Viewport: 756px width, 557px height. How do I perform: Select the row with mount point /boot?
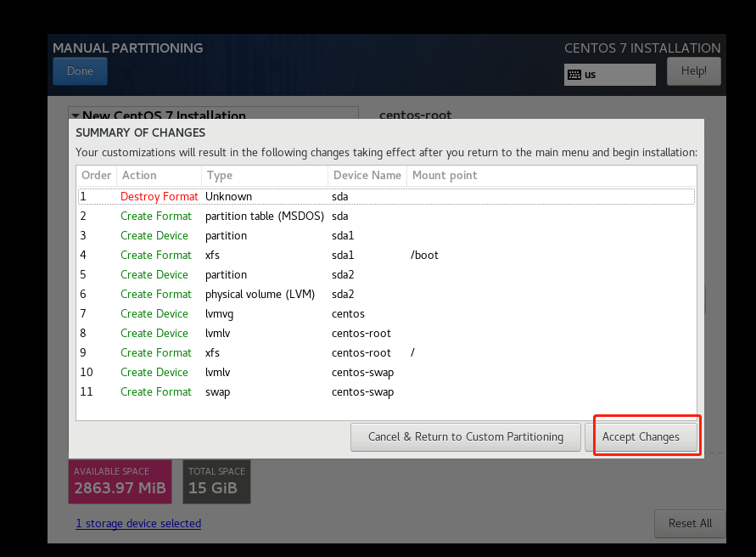[x=386, y=255]
